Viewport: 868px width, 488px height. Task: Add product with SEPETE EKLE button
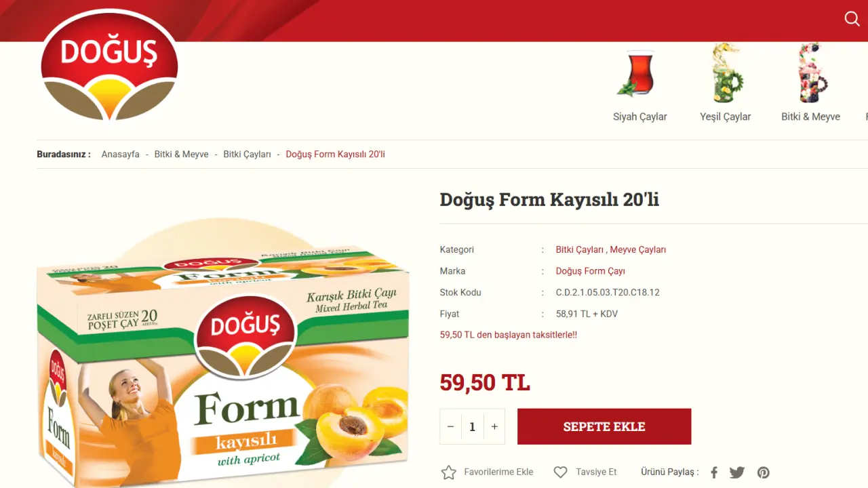click(604, 426)
